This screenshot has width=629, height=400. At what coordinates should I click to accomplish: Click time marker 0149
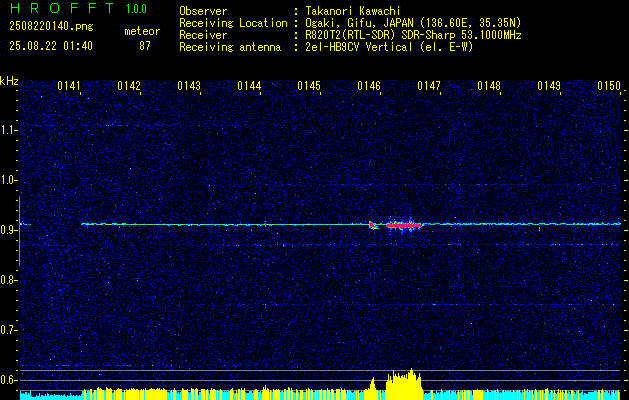[x=549, y=86]
